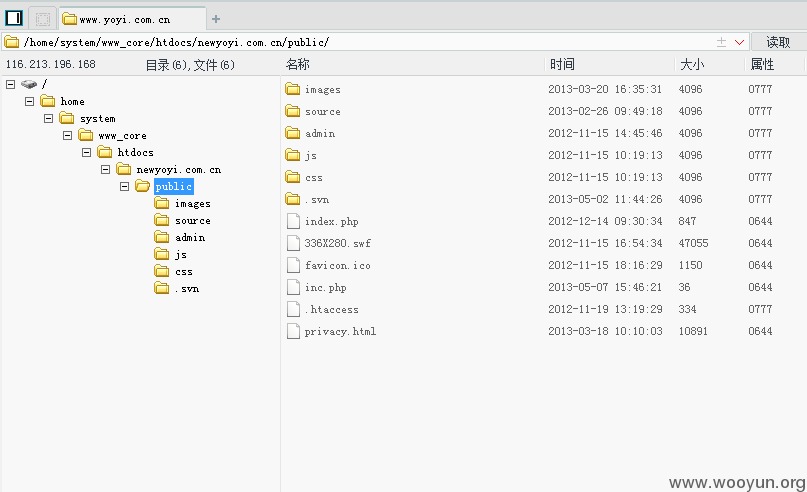Select privacy.html file name

(x=340, y=331)
